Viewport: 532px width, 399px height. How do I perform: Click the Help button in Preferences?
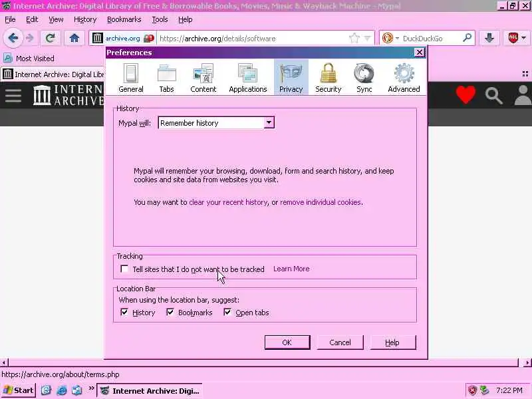point(392,342)
